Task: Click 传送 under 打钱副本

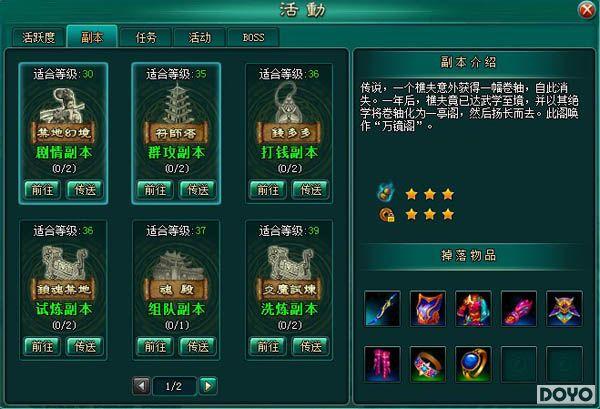Action: tap(311, 189)
